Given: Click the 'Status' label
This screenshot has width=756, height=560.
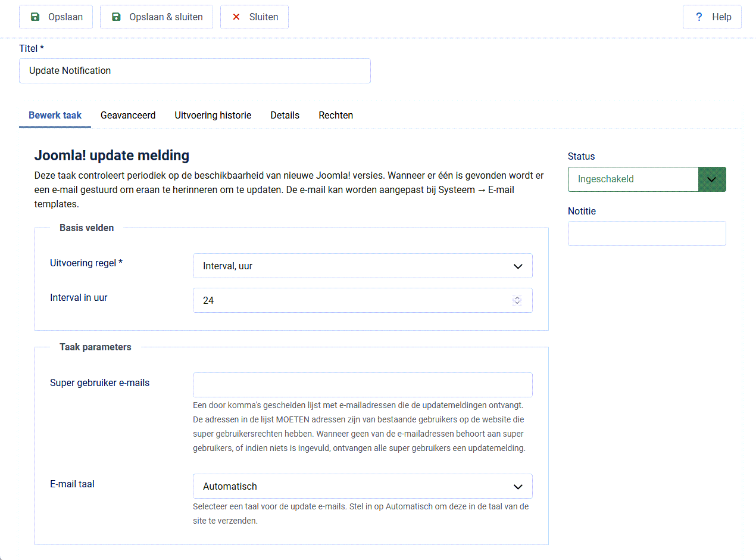Looking at the screenshot, I should coord(581,156).
